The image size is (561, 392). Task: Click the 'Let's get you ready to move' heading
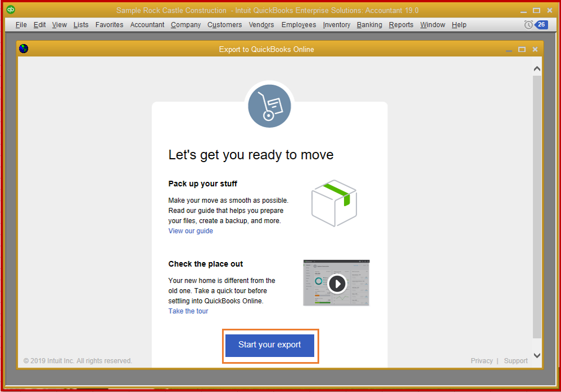pos(251,155)
